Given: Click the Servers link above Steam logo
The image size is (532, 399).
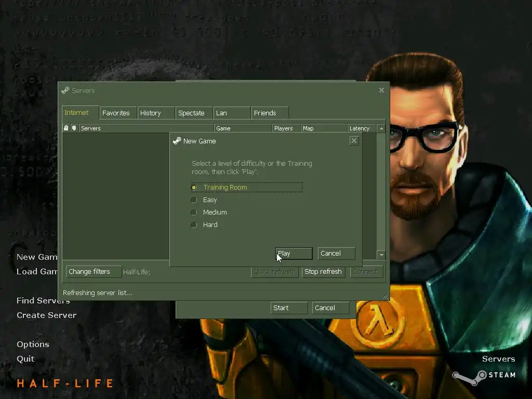Looking at the screenshot, I should [x=498, y=359].
